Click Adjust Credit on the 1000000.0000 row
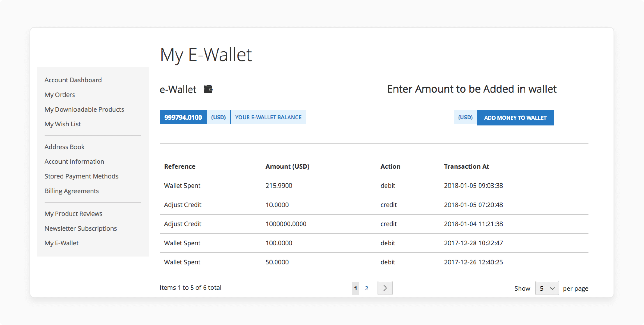The height and width of the screenshot is (325, 644). (x=183, y=224)
